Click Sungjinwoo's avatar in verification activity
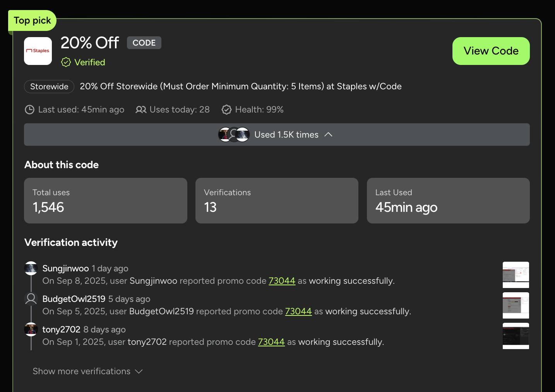 point(31,268)
